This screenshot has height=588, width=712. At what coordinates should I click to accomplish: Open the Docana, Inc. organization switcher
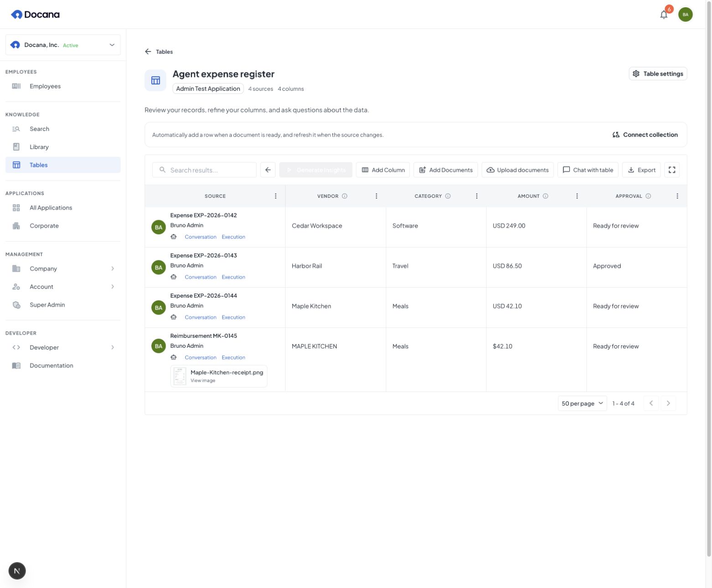63,45
